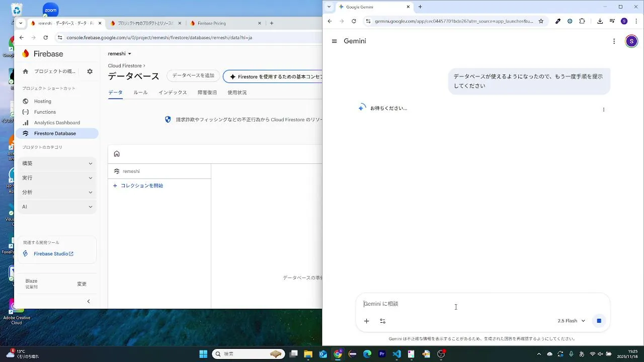Select Firestore Database in the sidebar

(57, 133)
